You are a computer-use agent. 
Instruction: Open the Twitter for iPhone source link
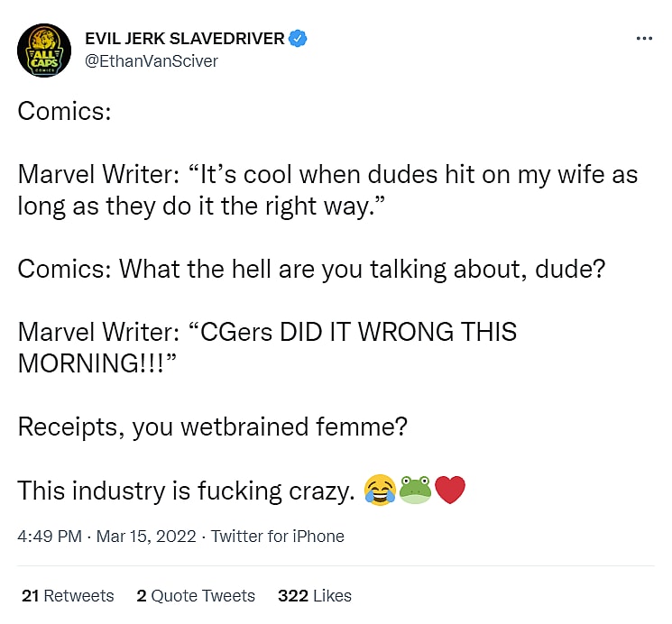click(x=278, y=536)
